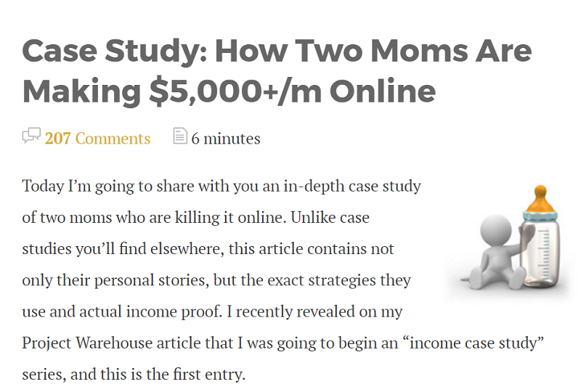Click the comments speech bubble icon
The image size is (581, 392).
tap(31, 136)
